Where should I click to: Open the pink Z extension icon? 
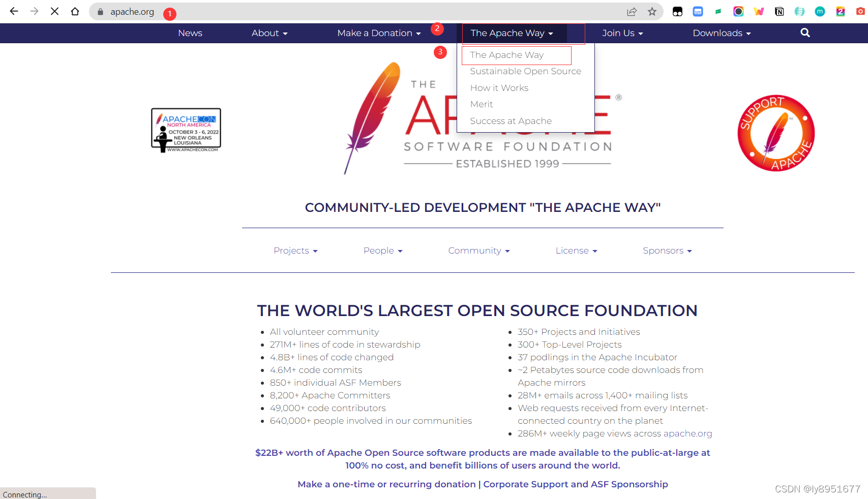pos(840,12)
